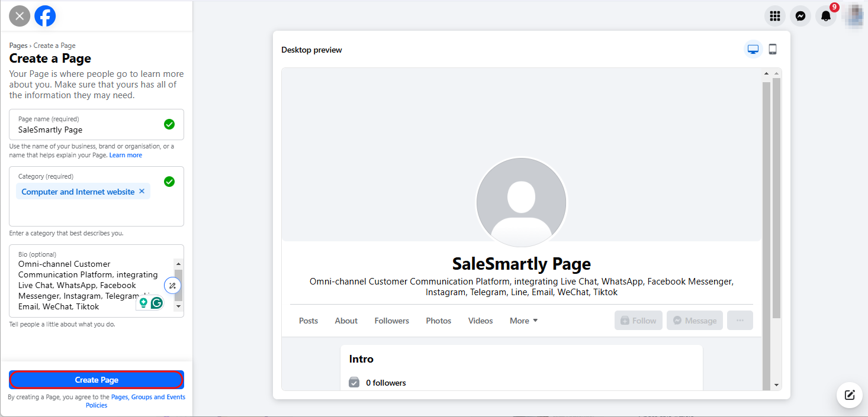Open more options with the ellipsis button in preview
Screen dimensions: 868x417
pyautogui.click(x=740, y=320)
